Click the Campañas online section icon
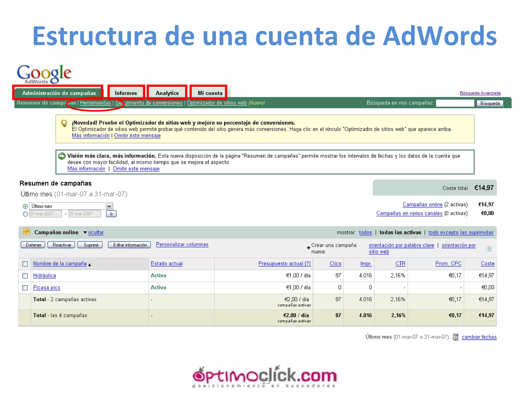This screenshot has height=399, width=532. point(26,232)
